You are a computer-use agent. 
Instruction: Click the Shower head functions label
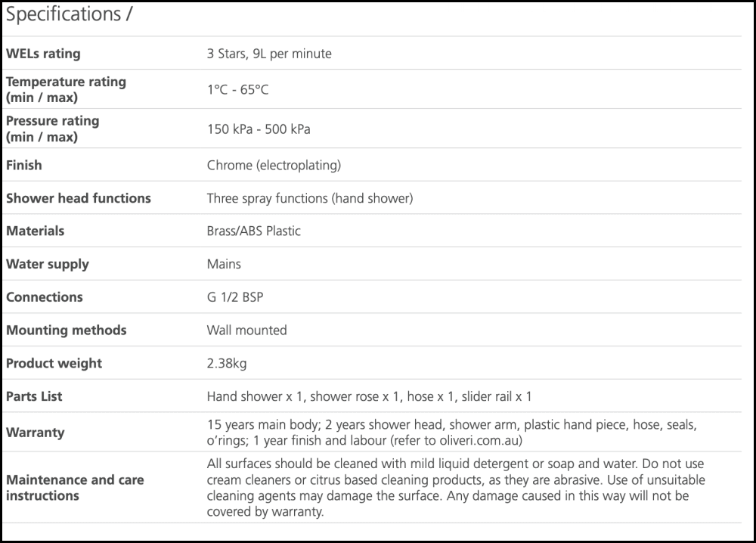[79, 198]
